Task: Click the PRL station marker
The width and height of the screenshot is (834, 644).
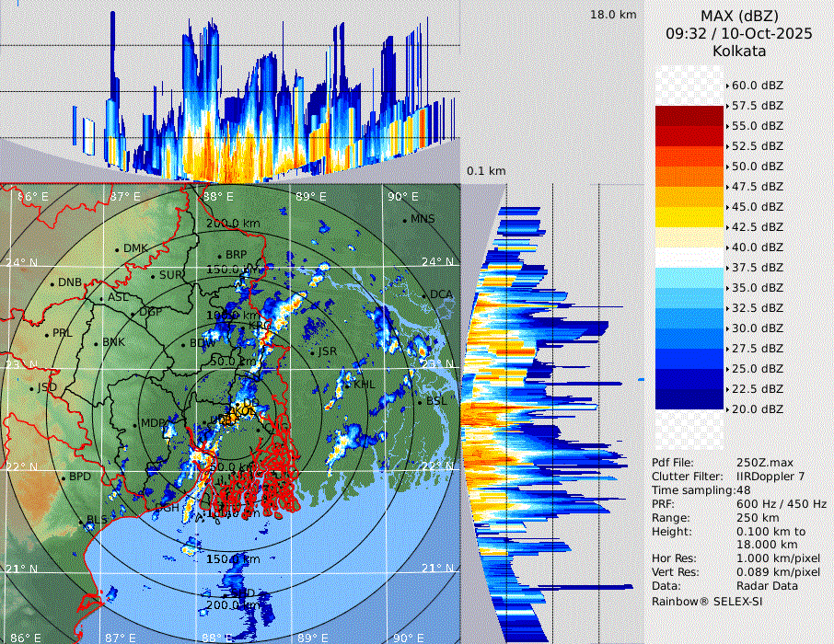Action: [x=47, y=334]
